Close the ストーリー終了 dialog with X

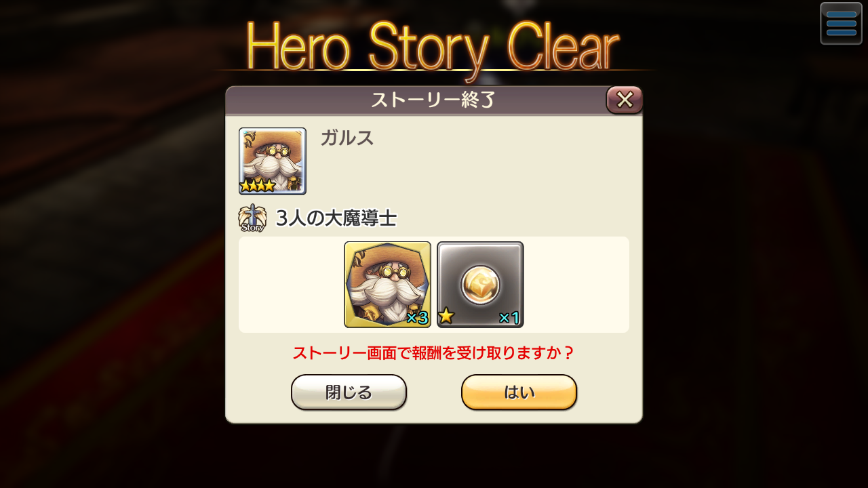(625, 100)
